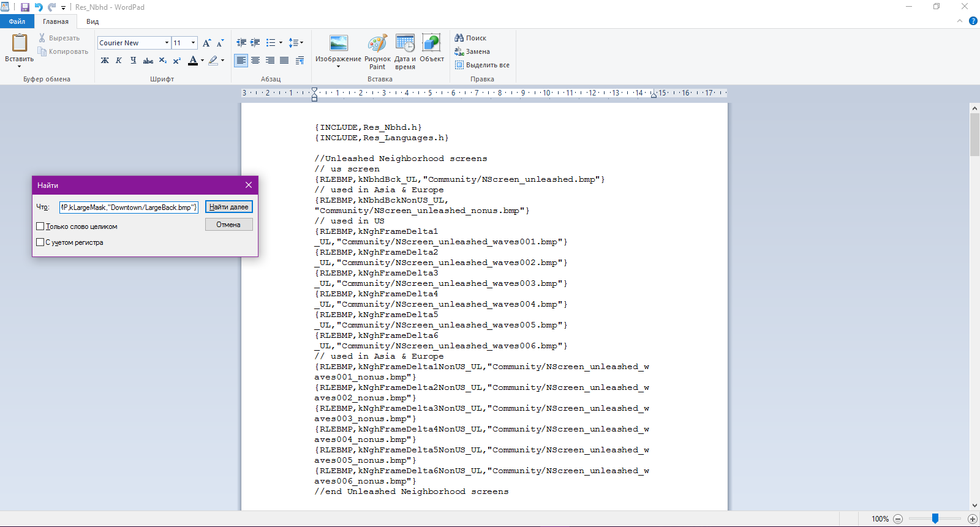Click the zoom slider handle
Viewport: 980px width, 527px height.
coord(935,519)
